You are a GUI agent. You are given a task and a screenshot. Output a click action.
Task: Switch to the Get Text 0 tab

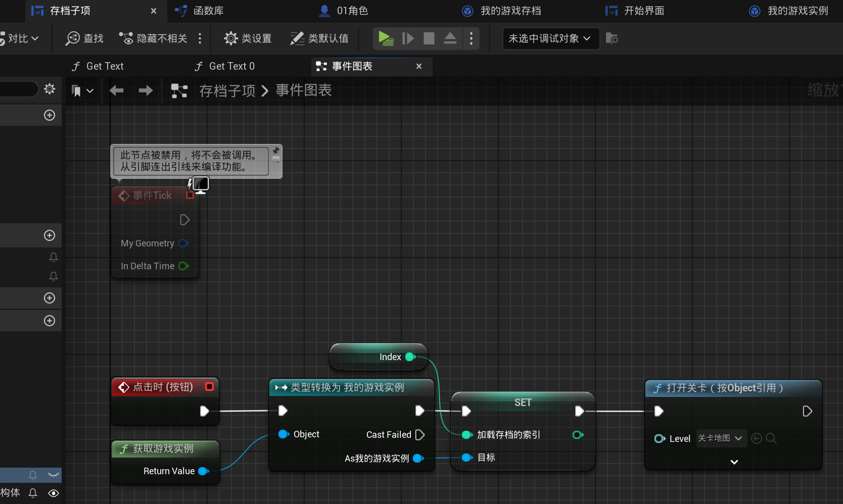tap(231, 66)
